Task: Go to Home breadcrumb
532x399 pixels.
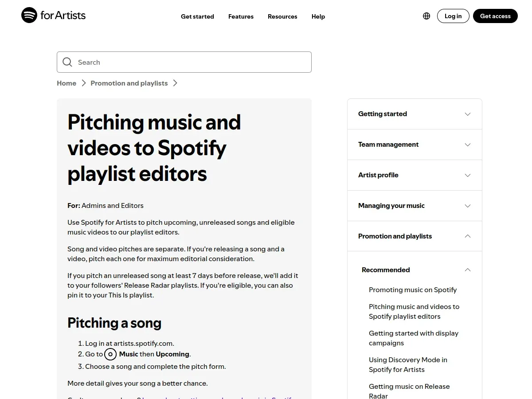Action: 66,83
